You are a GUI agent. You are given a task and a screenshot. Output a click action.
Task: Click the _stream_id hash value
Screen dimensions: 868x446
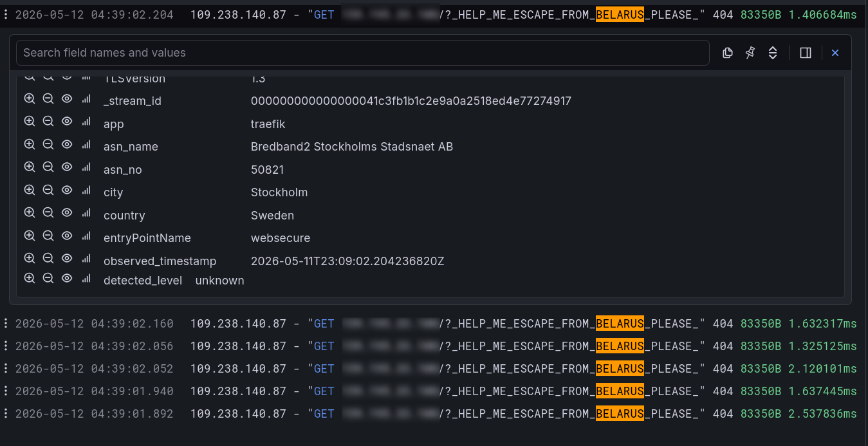[x=411, y=101]
